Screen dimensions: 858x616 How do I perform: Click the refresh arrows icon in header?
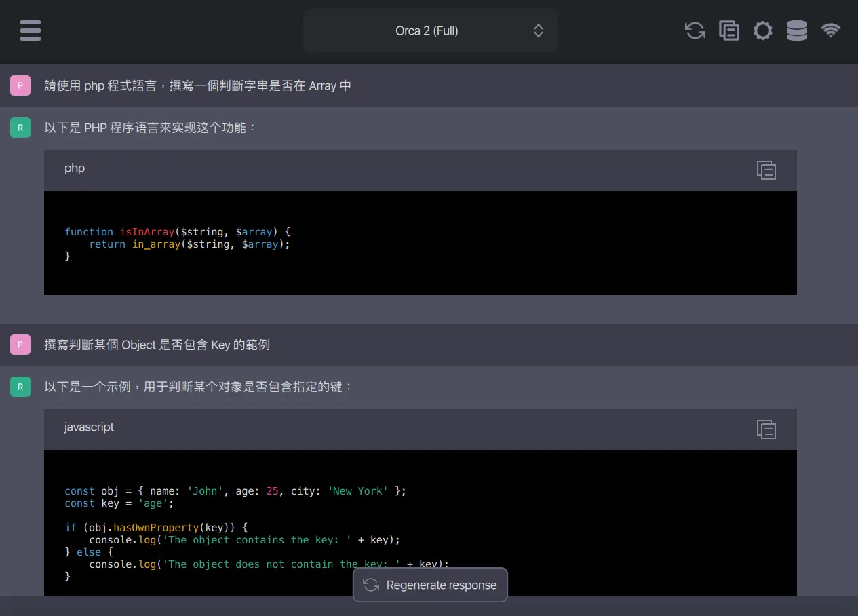pos(695,31)
